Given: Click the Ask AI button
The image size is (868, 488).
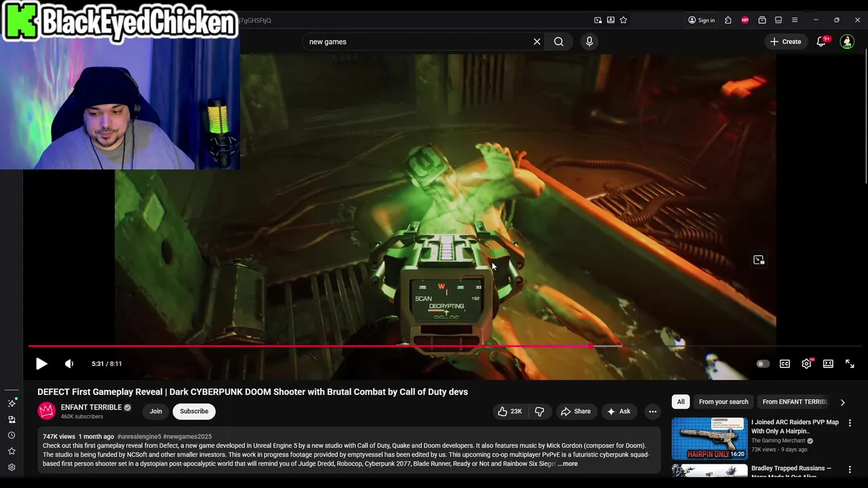Looking at the screenshot, I should [618, 411].
